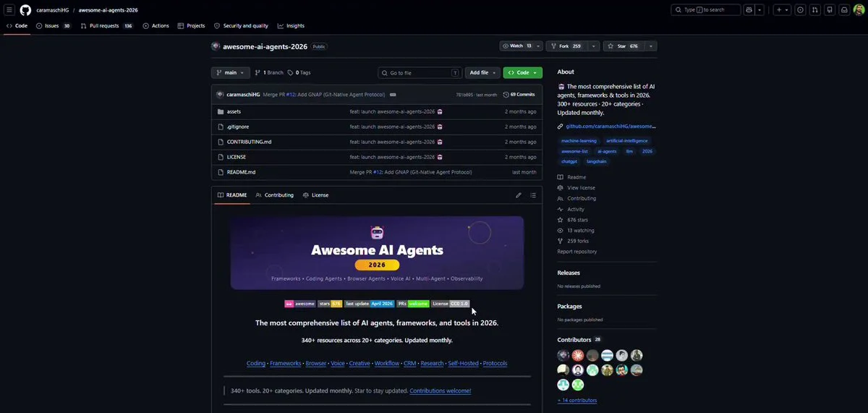Click the stars 676 badge
Screen dimensions: 868x413
pyautogui.click(x=330, y=304)
